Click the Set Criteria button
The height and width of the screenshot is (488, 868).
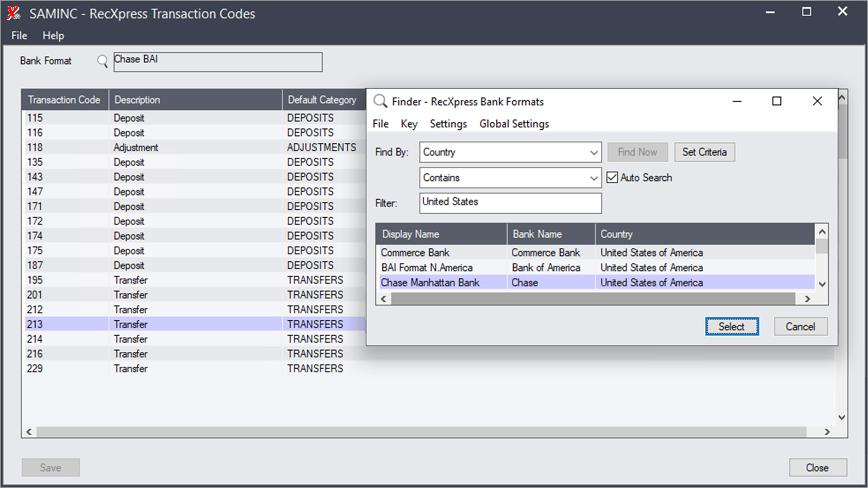tap(704, 152)
